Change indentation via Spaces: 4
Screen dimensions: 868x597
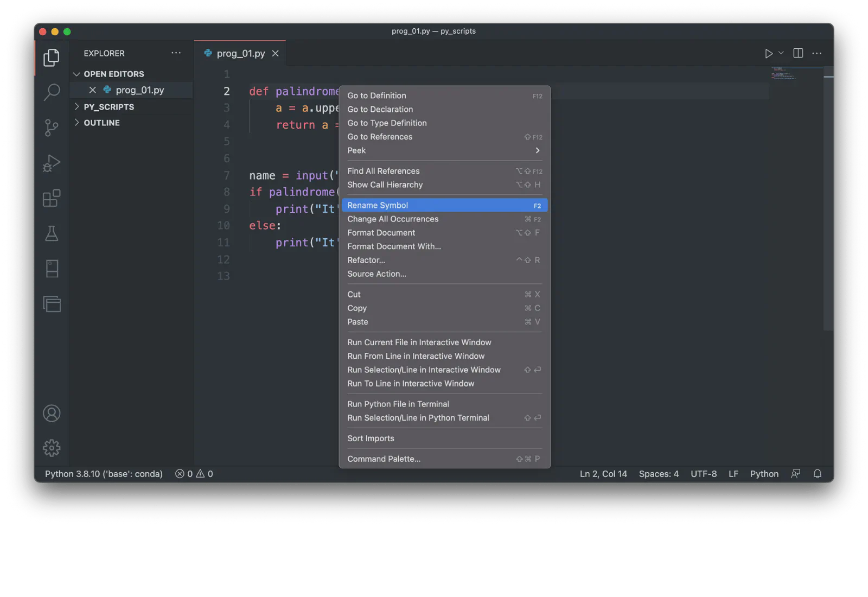point(659,474)
